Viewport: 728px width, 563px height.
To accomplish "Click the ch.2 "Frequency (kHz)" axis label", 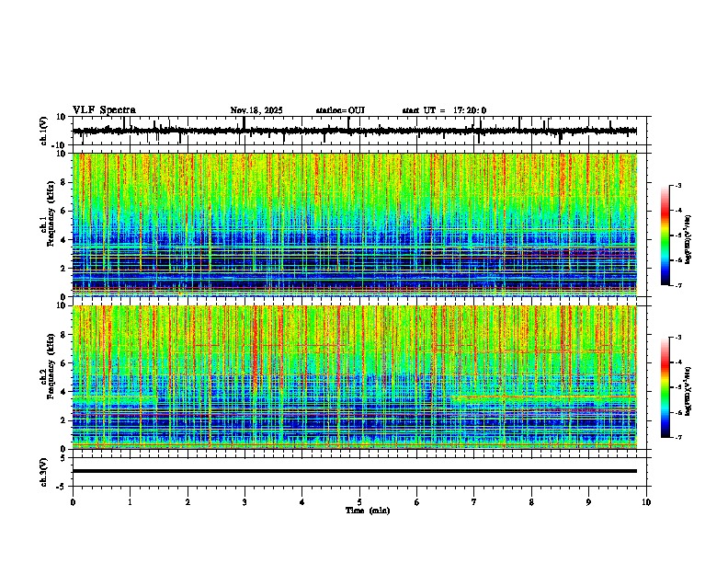I will (51, 366).
